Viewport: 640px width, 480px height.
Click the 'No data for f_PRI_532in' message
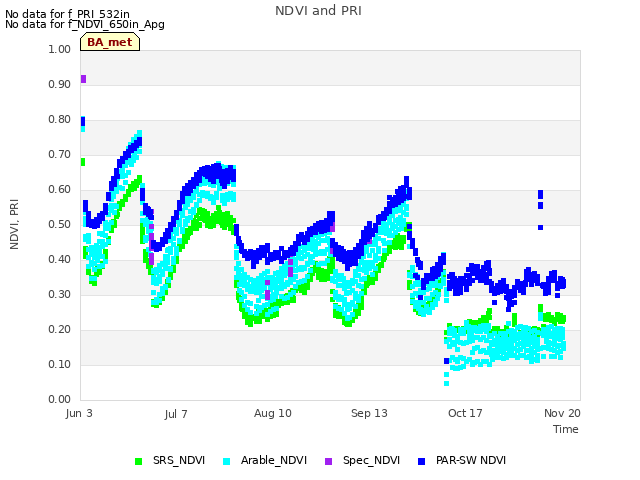coord(67,14)
